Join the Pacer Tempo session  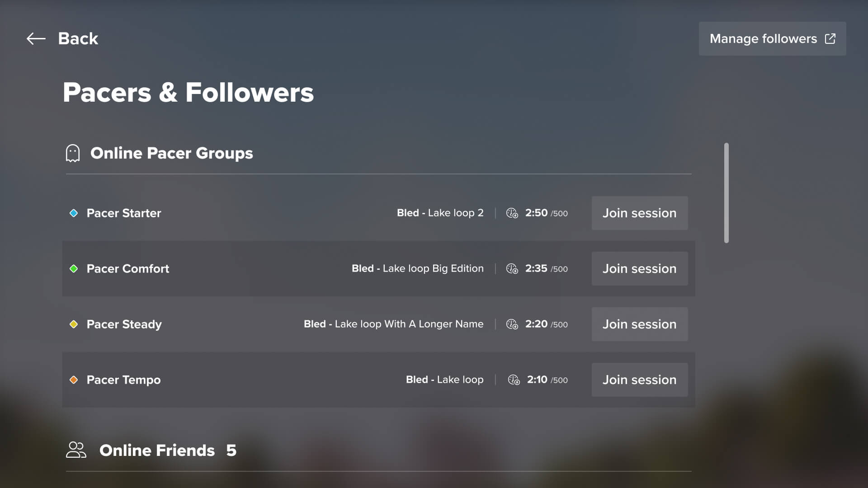tap(640, 380)
